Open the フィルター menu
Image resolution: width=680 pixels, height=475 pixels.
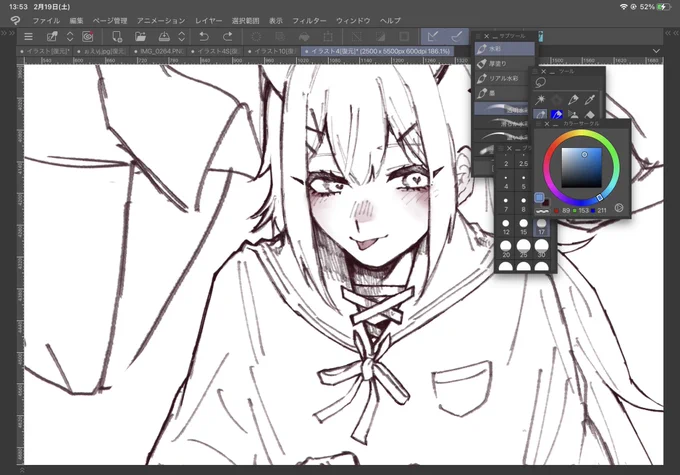tap(309, 20)
